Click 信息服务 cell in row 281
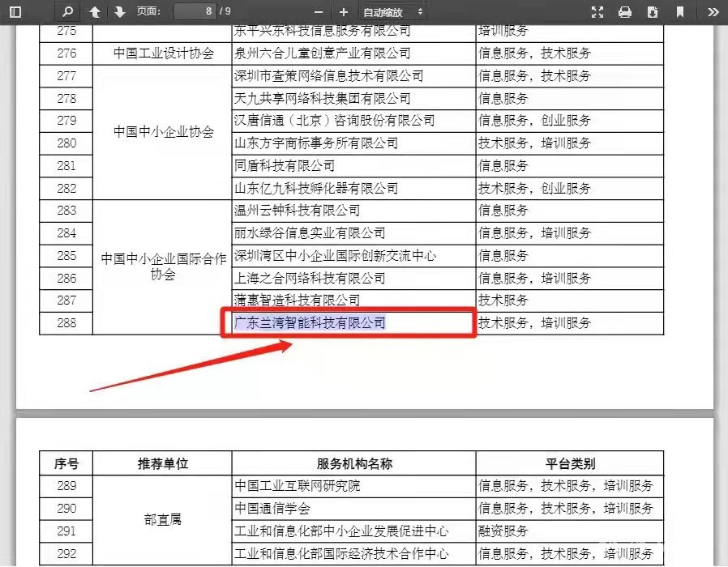Image resolution: width=728 pixels, height=567 pixels. point(570,166)
